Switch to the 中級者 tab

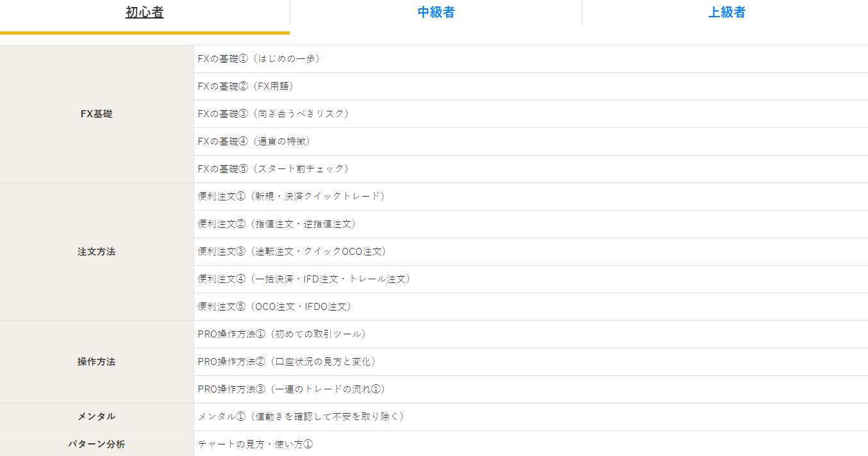[436, 12]
